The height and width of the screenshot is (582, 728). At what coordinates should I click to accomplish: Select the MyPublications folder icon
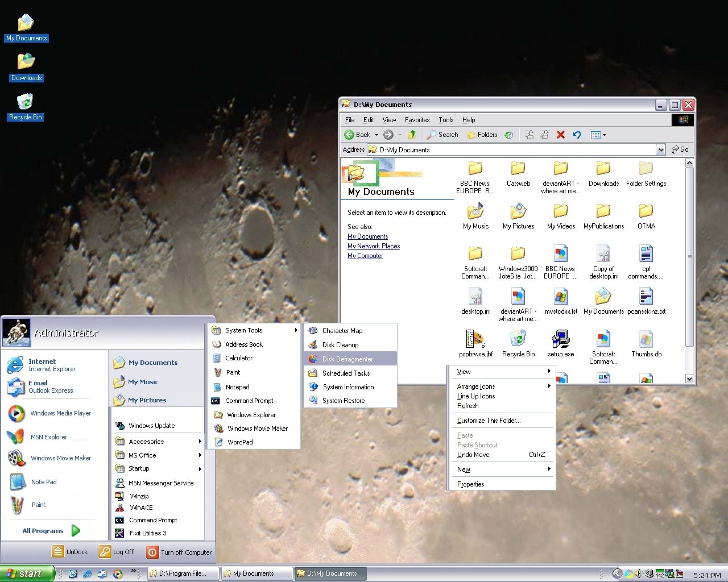pyautogui.click(x=603, y=211)
